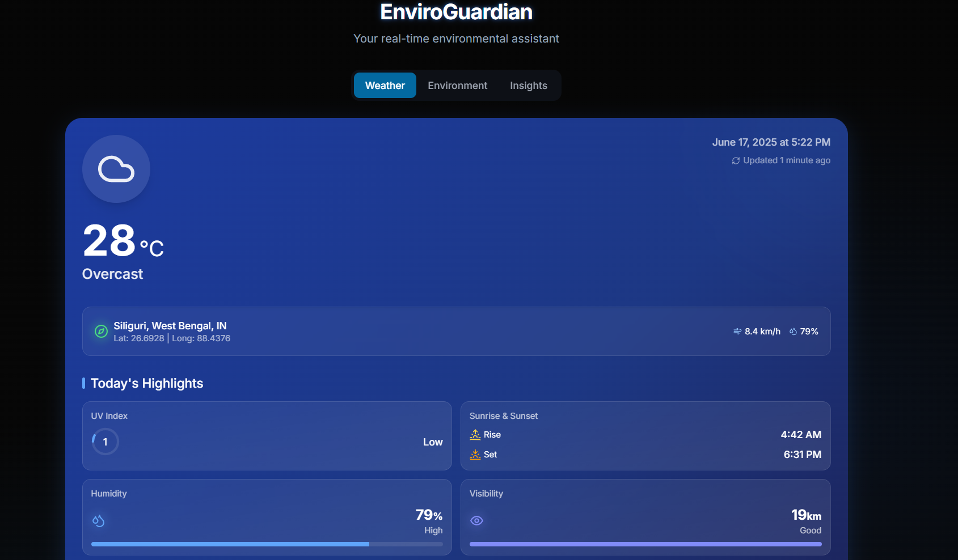The height and width of the screenshot is (560, 958).
Task: Click the 19km visibility value
Action: 807,515
